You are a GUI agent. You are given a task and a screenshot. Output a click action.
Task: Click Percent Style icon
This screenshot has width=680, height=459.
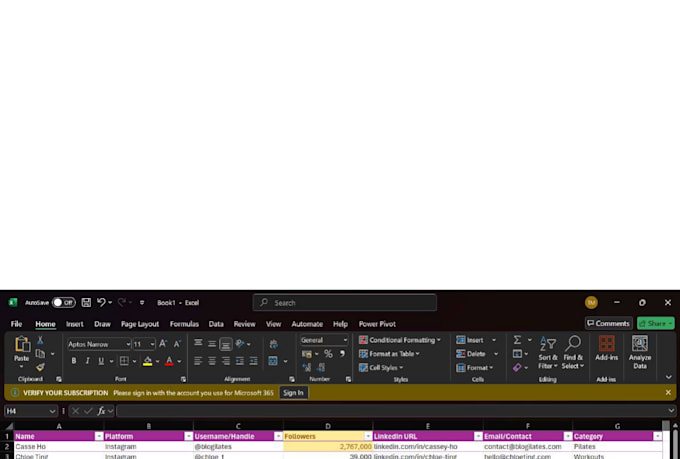pos(328,354)
